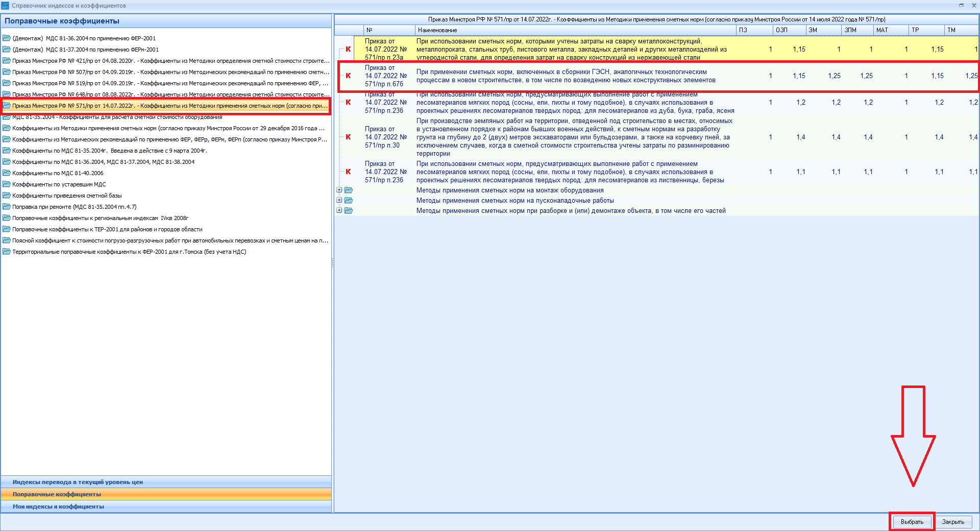Click 'ЭМ' column header
This screenshot has width=980, height=531.
[x=823, y=30]
